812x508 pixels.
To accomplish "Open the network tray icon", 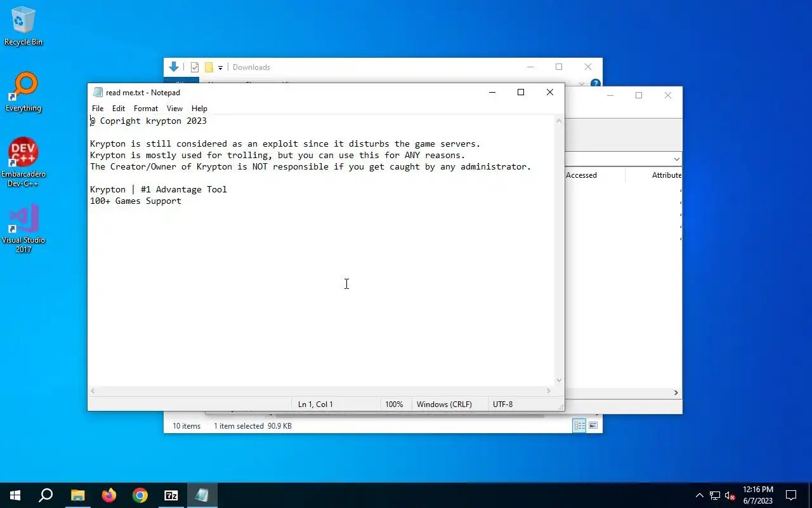I will tap(715, 495).
